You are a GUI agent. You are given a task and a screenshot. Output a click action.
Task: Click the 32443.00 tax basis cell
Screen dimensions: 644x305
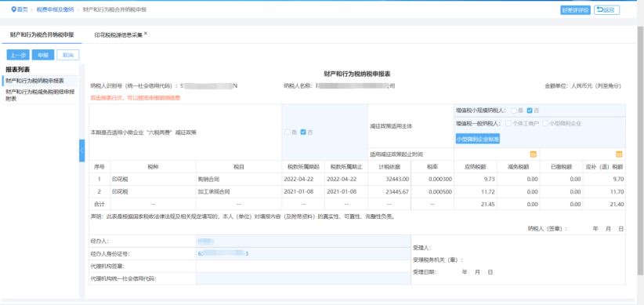pyautogui.click(x=389, y=180)
